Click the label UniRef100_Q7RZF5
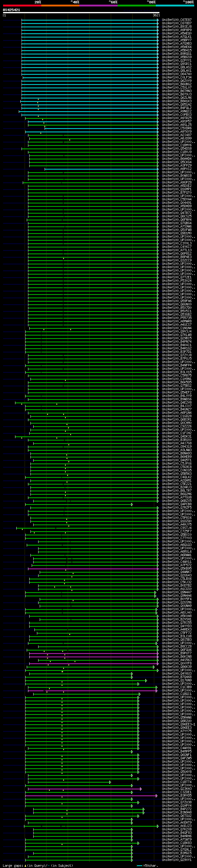The height and width of the screenshot is (868, 197). point(177,507)
